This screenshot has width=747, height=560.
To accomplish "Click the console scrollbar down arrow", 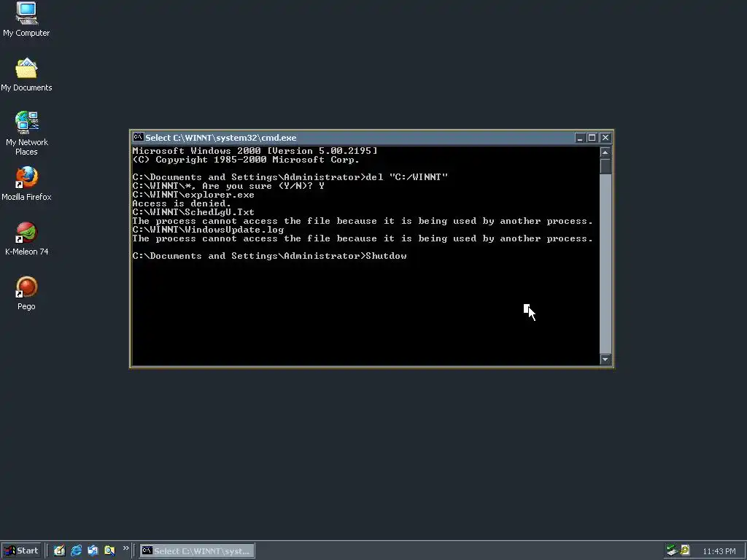I will (605, 359).
